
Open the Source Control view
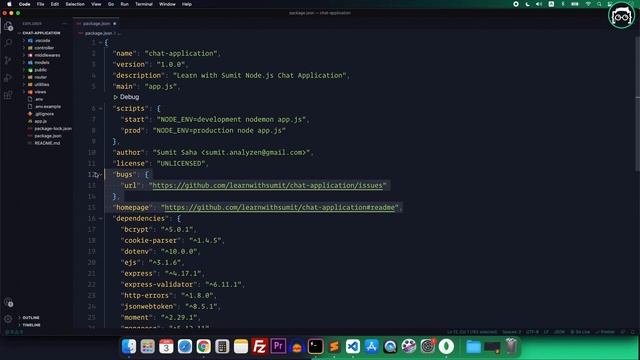[8, 60]
